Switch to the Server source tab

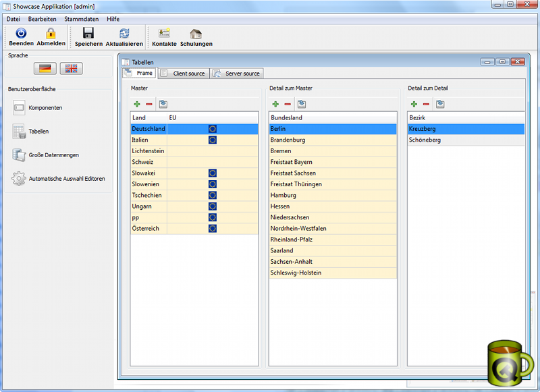[x=237, y=74]
